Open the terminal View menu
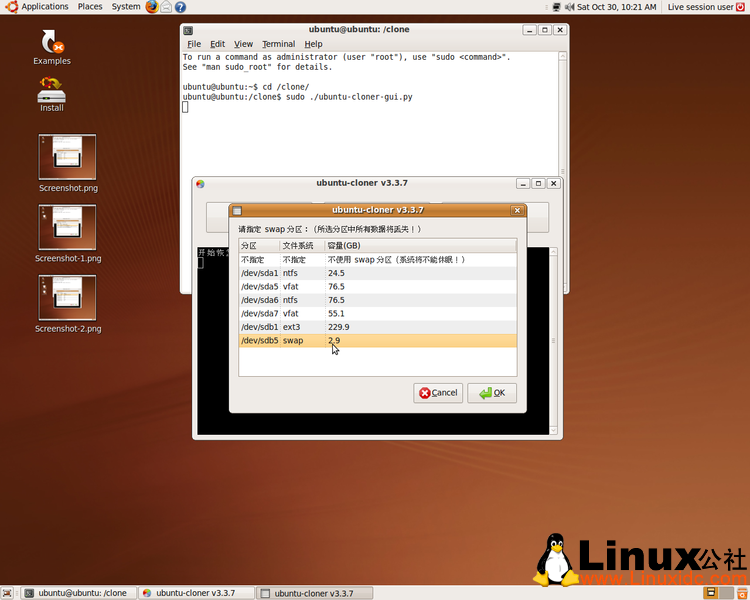The height and width of the screenshot is (600, 750). (x=243, y=44)
